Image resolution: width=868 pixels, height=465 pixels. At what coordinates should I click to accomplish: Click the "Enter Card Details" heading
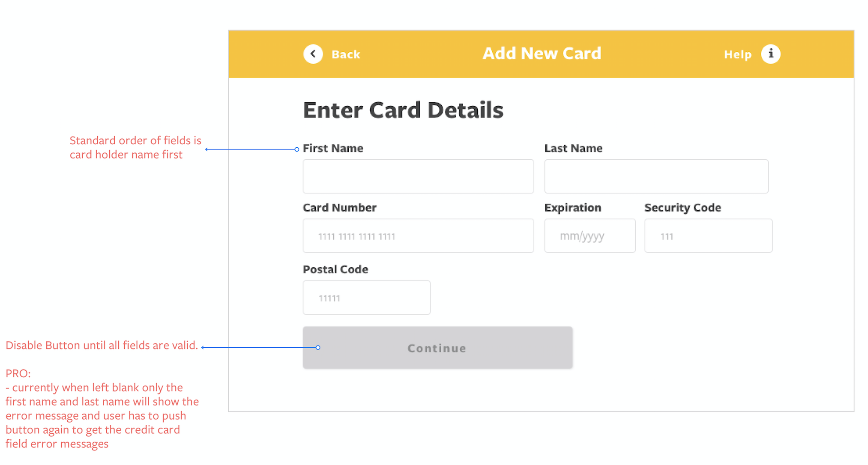[403, 110]
